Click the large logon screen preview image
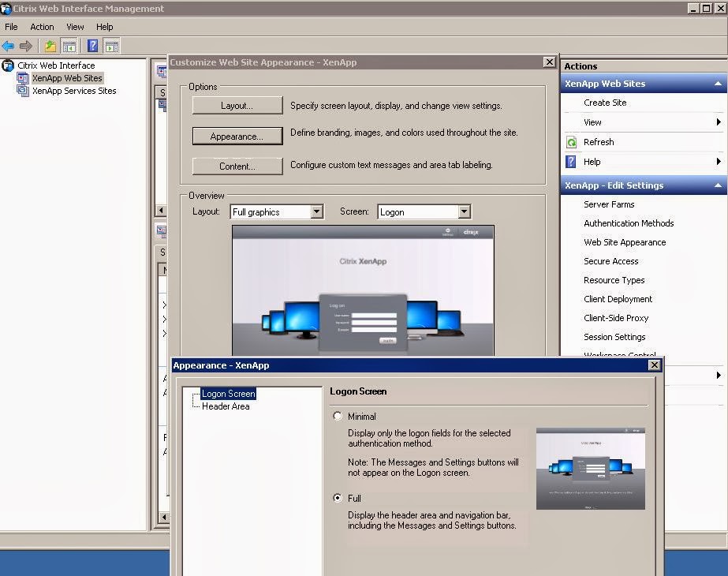Screen dimensions: 728x576 [x=363, y=291]
